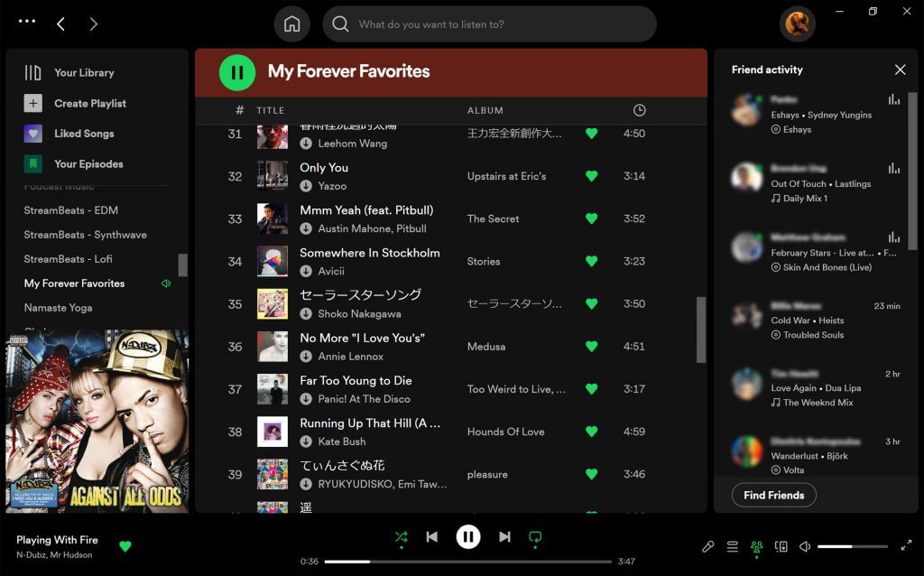Skip to next track
Viewport: 924px width, 576px height.
click(504, 537)
